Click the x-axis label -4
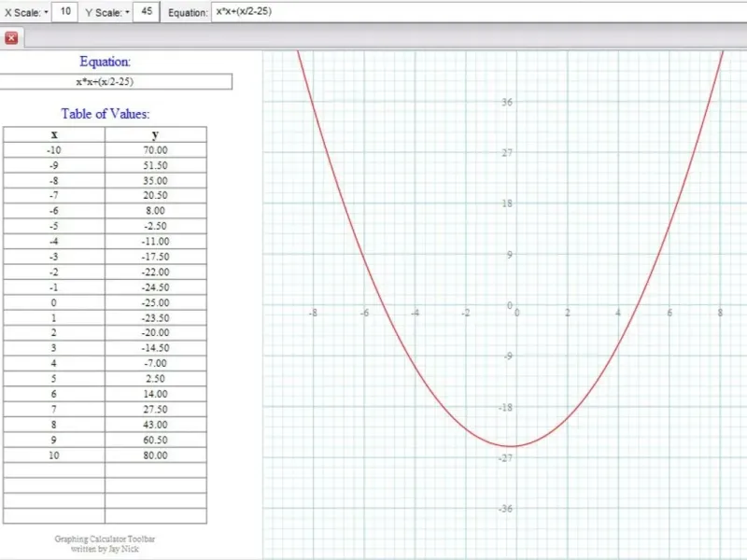747x560 pixels. (415, 313)
